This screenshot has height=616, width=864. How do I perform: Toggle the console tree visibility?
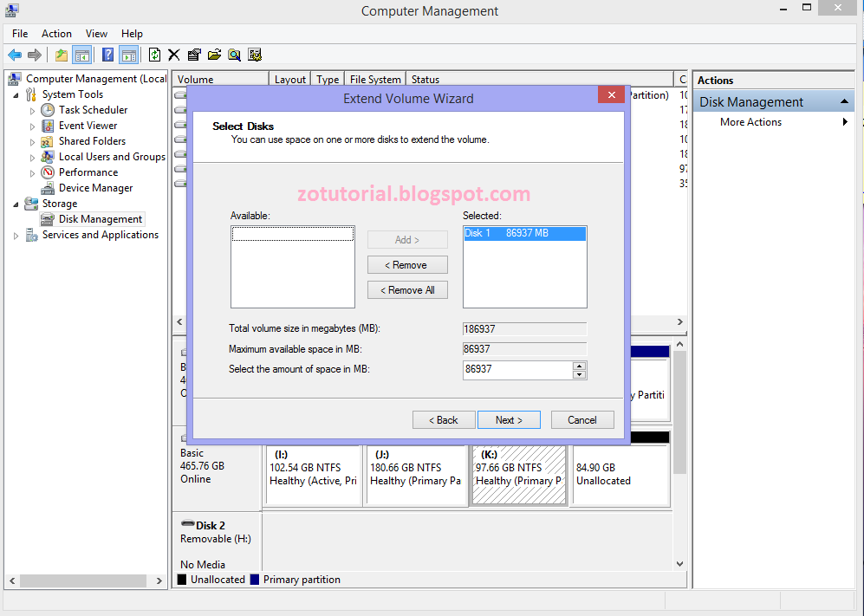(82, 54)
